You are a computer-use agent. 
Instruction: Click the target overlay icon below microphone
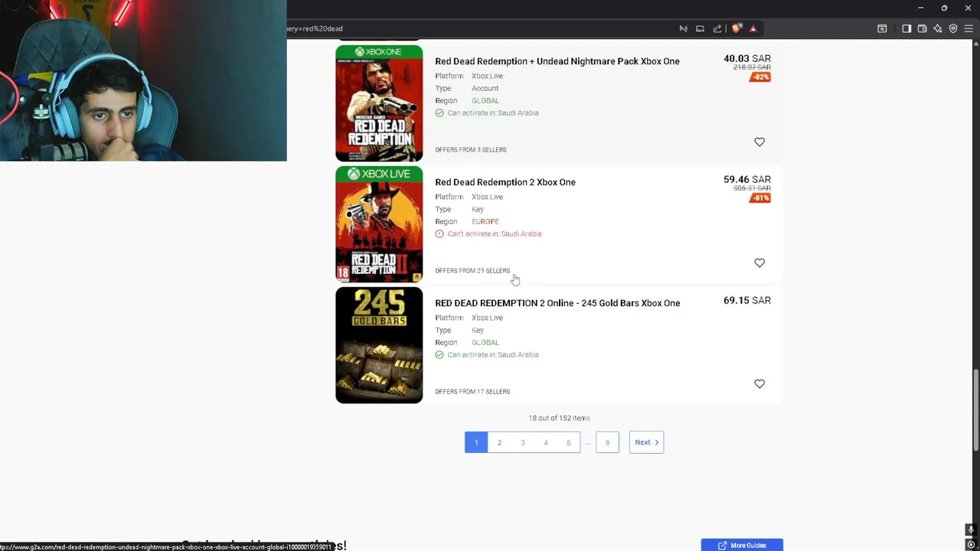click(x=971, y=544)
